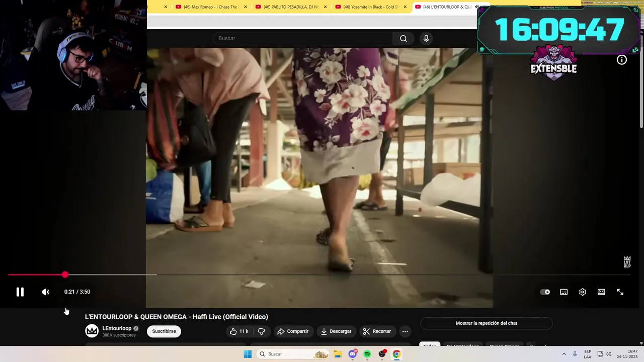Close the Max Romeo tab
Image resolution: width=644 pixels, height=362 pixels.
246,7
